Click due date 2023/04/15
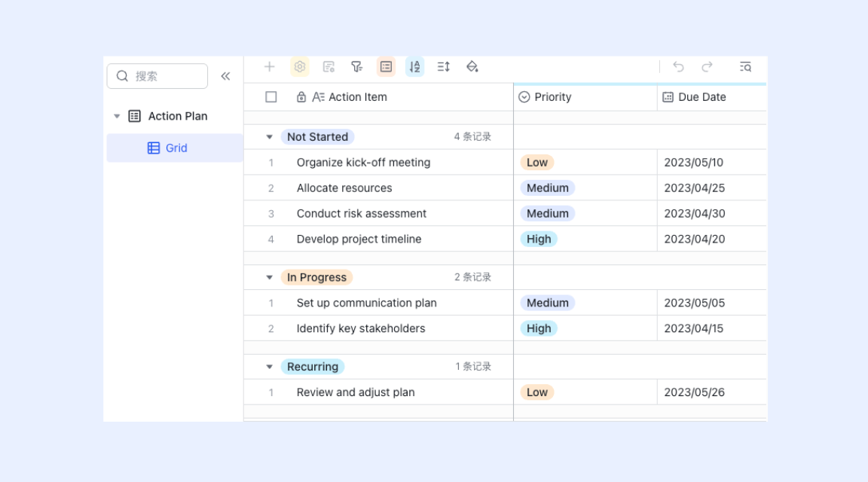868x482 pixels. [x=694, y=328]
